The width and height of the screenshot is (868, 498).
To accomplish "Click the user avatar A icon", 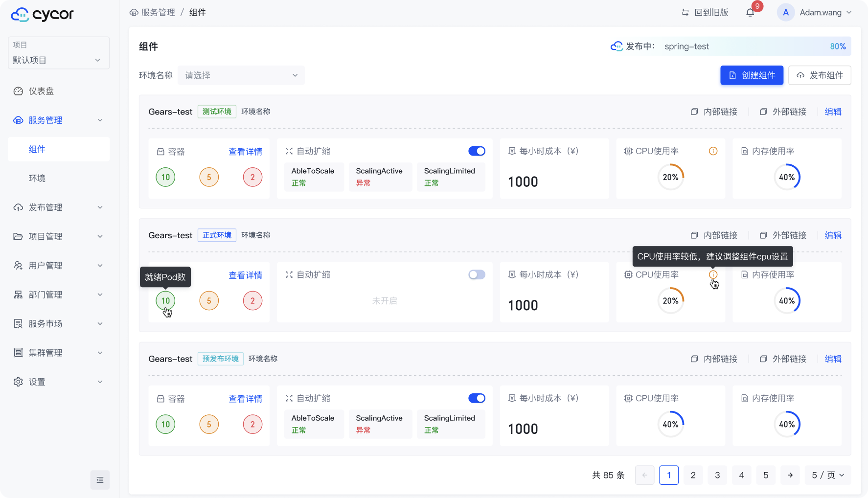I will [785, 13].
